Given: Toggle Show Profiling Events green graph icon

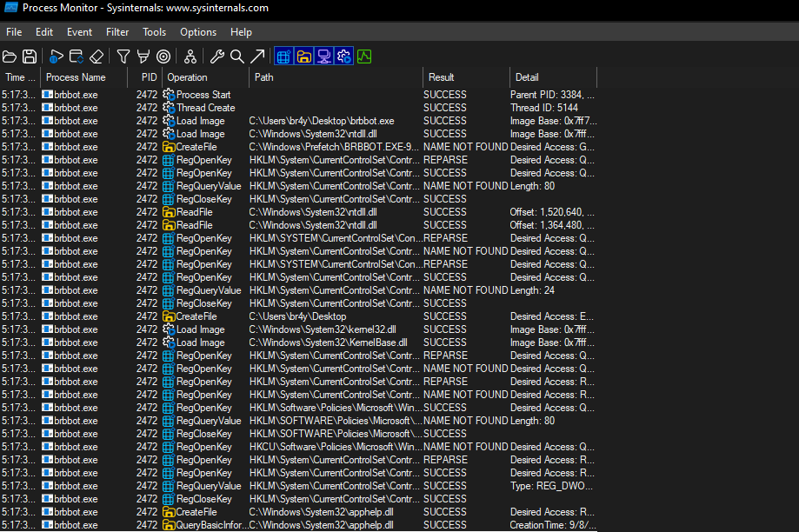Looking at the screenshot, I should [x=364, y=57].
